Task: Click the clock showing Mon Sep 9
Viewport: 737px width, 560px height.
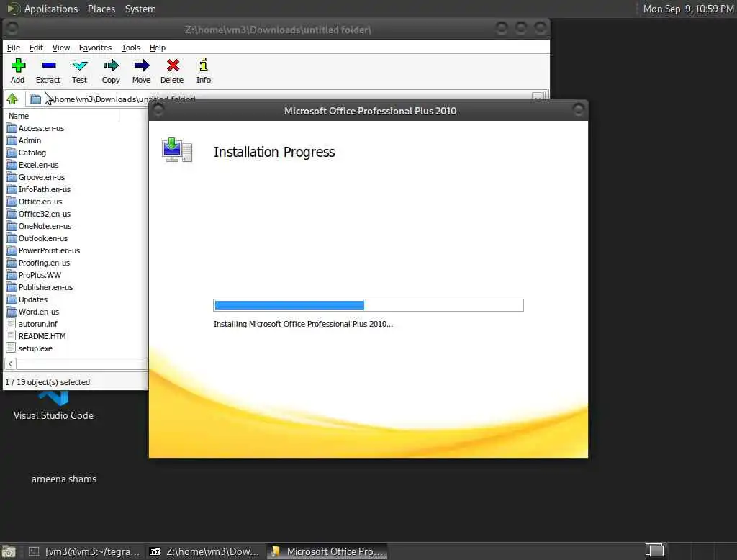Action: [x=687, y=9]
